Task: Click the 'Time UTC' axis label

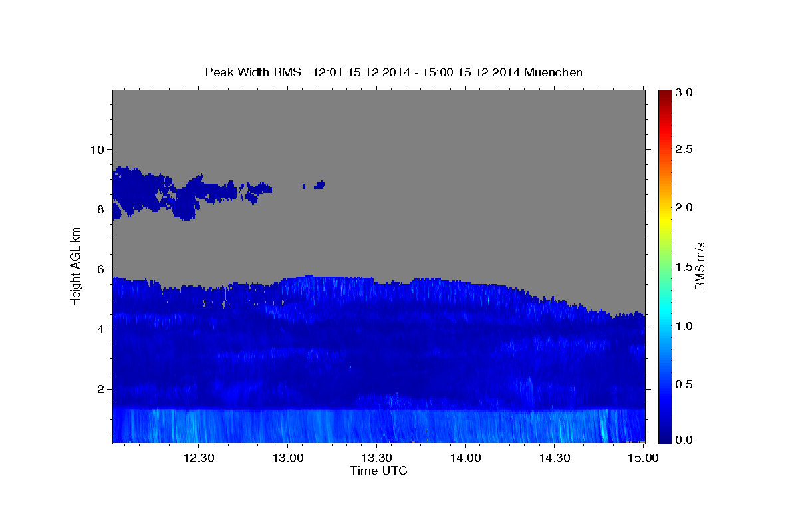Action: click(x=378, y=471)
